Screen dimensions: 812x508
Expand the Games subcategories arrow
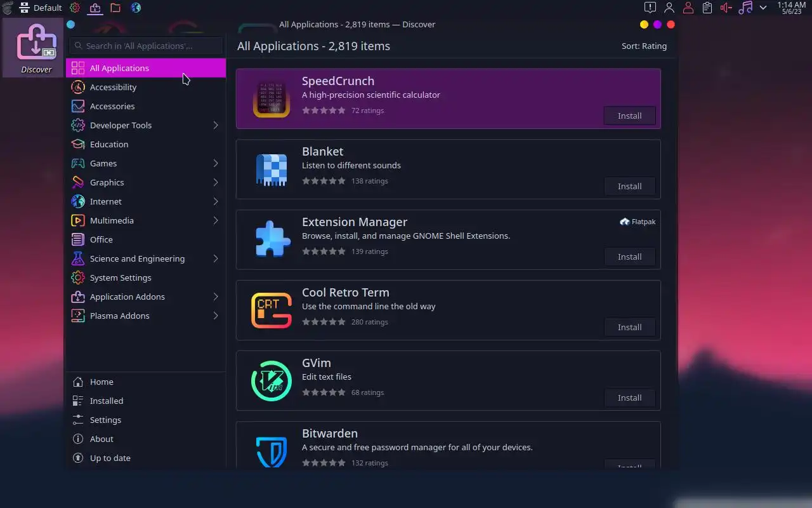[216, 163]
